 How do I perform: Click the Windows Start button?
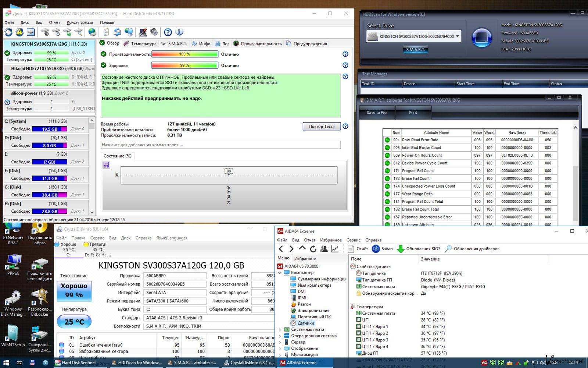click(6, 363)
